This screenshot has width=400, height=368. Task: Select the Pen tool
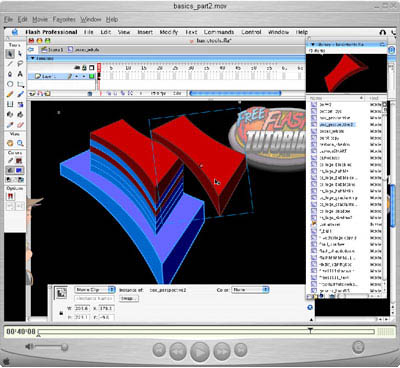click(x=10, y=74)
